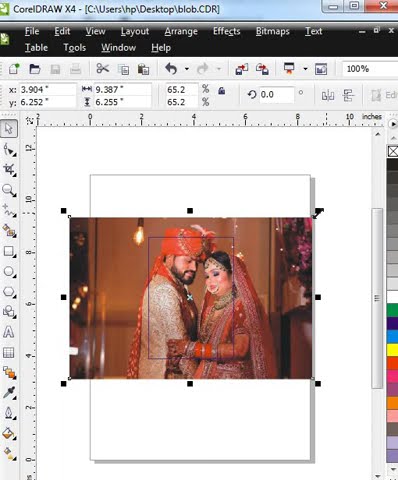Open the Application Launcher dropdown arrow
The height and width of the screenshot is (480, 398).
coord(305,69)
